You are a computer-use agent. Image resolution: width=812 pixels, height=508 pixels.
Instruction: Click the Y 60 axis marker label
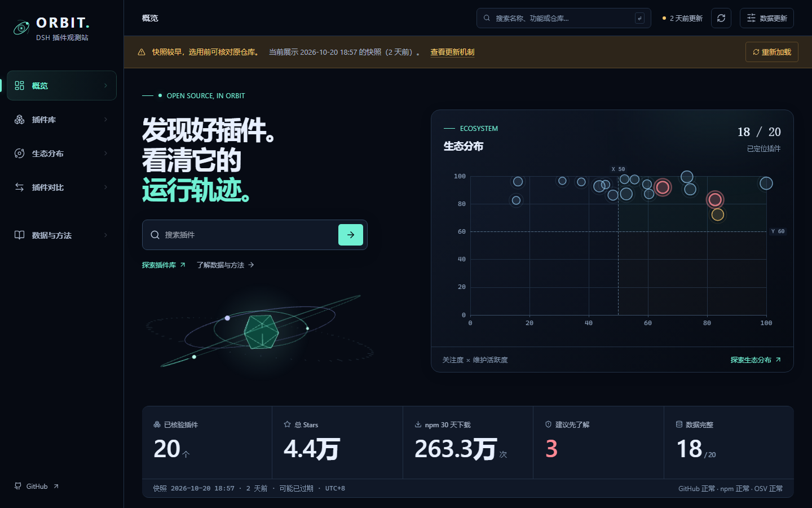[778, 231]
